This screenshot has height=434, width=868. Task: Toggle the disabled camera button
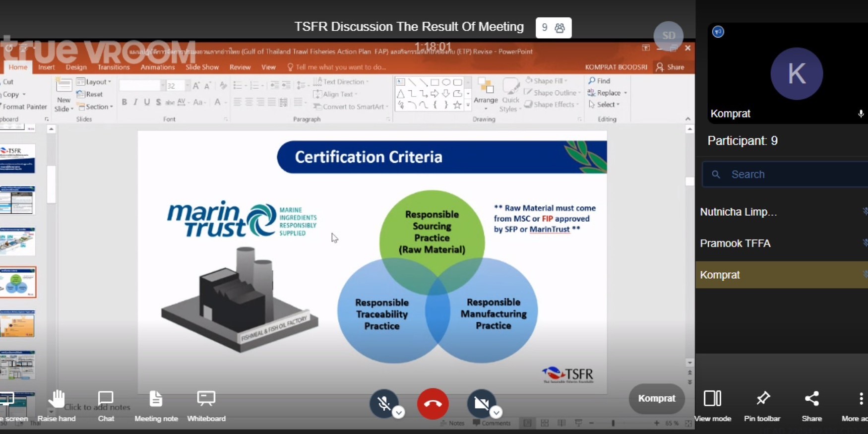coord(480,404)
